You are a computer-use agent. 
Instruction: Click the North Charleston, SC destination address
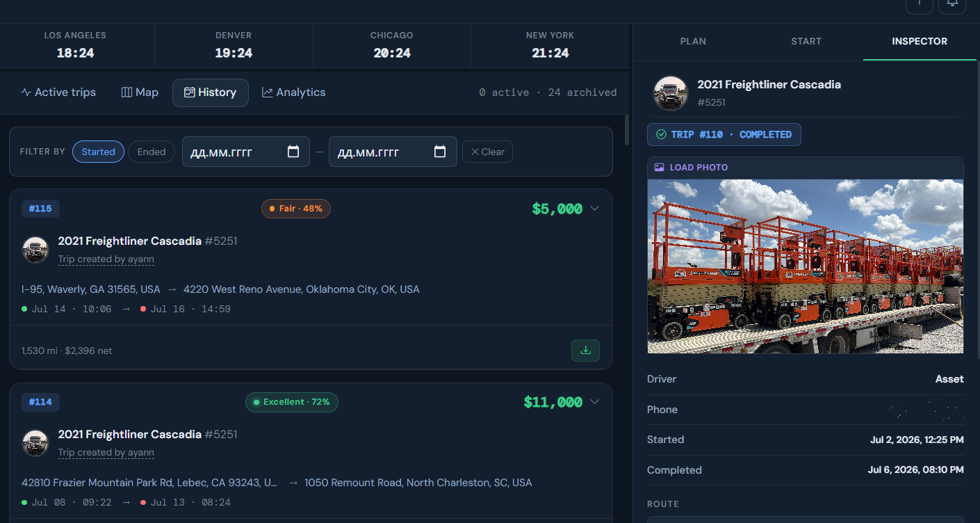tap(418, 483)
